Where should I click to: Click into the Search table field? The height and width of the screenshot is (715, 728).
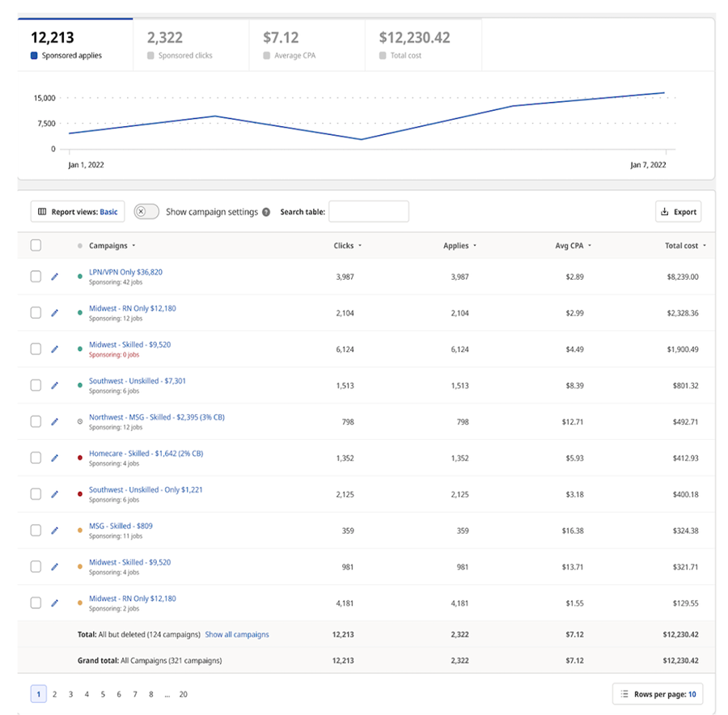point(369,212)
